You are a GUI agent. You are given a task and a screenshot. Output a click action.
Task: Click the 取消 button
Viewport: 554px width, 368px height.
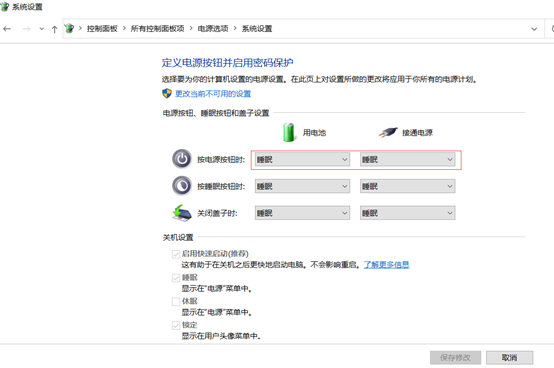click(509, 358)
